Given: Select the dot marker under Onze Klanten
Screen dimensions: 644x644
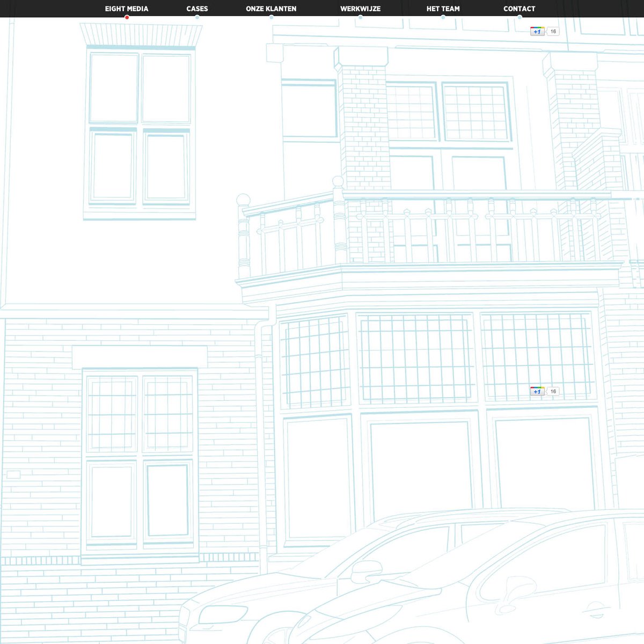Looking at the screenshot, I should (x=271, y=17).
